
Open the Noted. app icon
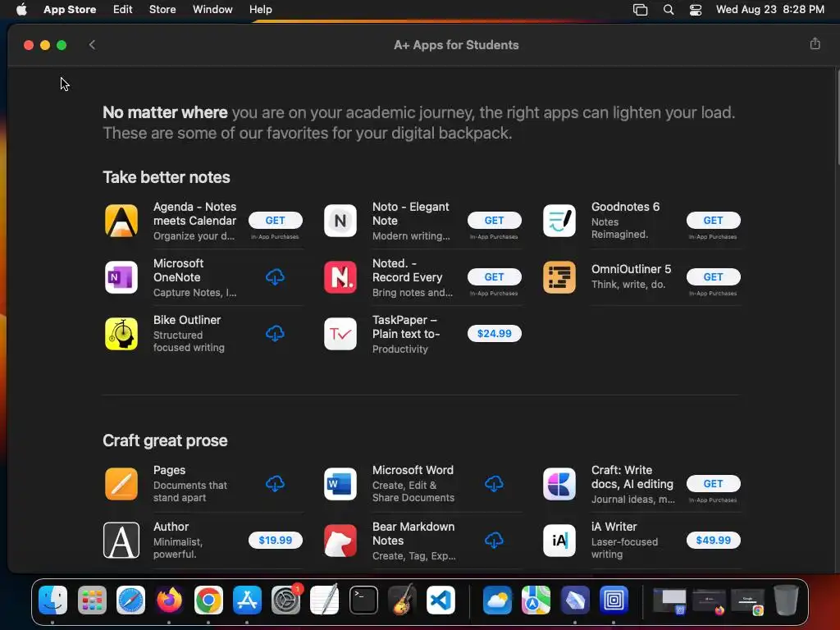tap(340, 277)
